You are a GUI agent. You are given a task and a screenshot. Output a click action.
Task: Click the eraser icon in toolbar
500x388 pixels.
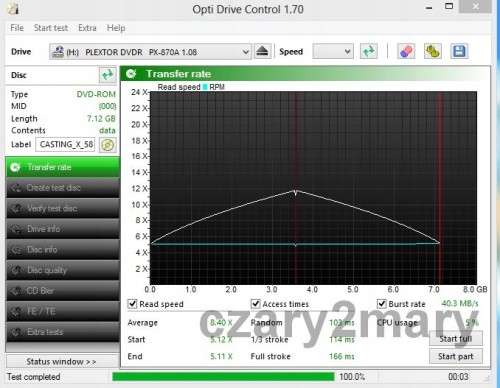pyautogui.click(x=406, y=52)
